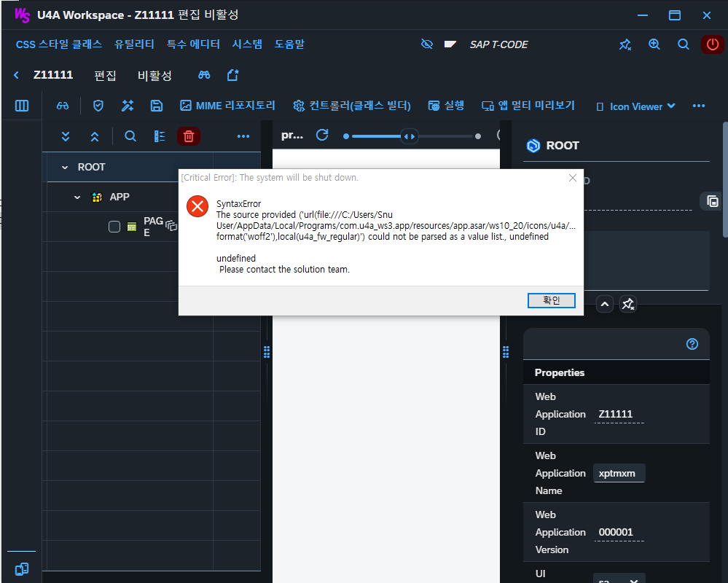Screen dimensions: 728x583
Task: Click the save floppy disk icon
Action: click(x=157, y=106)
